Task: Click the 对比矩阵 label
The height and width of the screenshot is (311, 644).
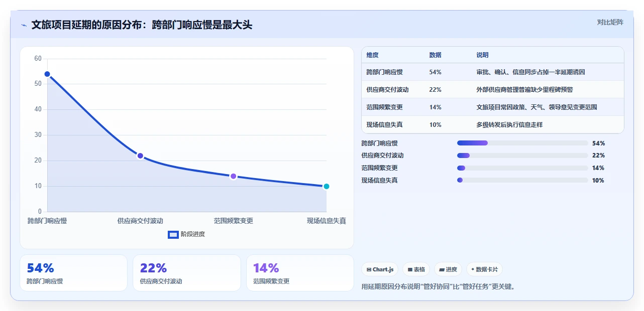Action: click(x=610, y=22)
